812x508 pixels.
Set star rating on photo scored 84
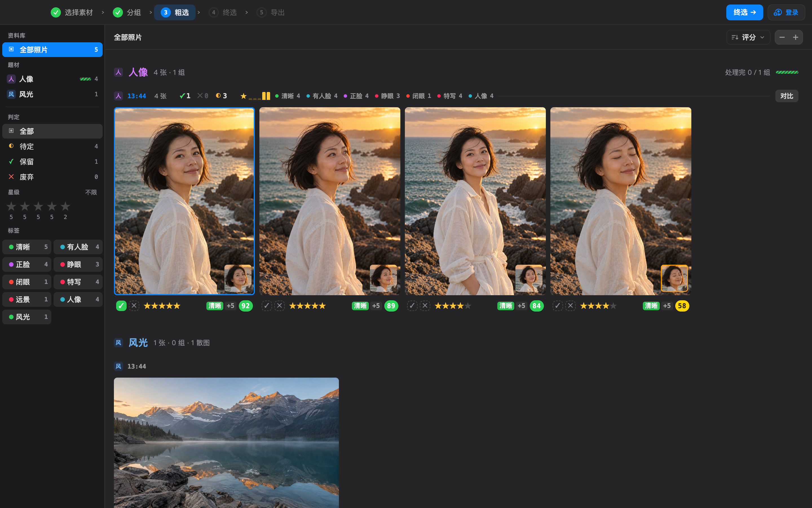pos(453,306)
